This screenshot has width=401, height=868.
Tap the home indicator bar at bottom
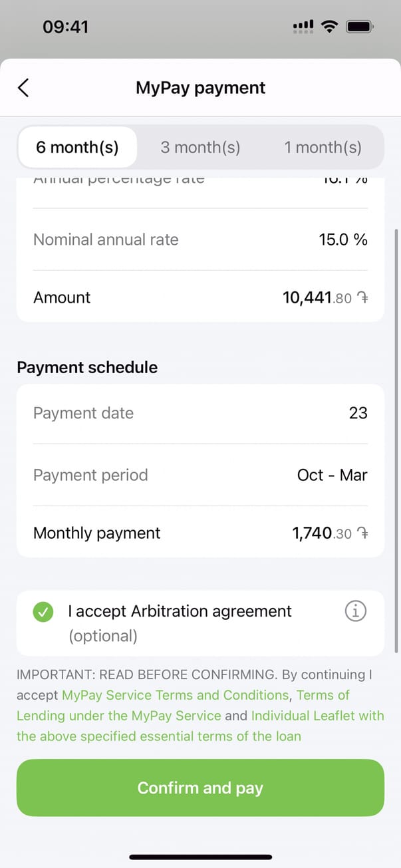click(x=200, y=857)
